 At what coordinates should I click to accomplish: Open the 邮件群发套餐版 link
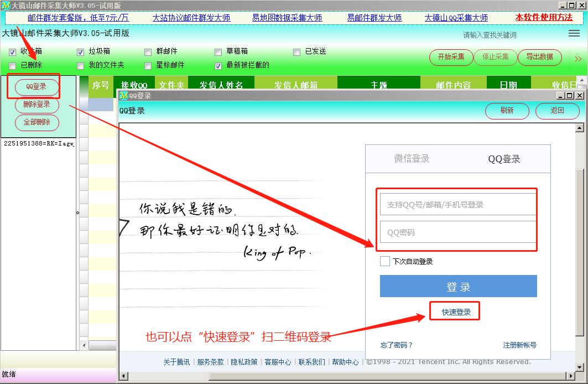click(79, 18)
